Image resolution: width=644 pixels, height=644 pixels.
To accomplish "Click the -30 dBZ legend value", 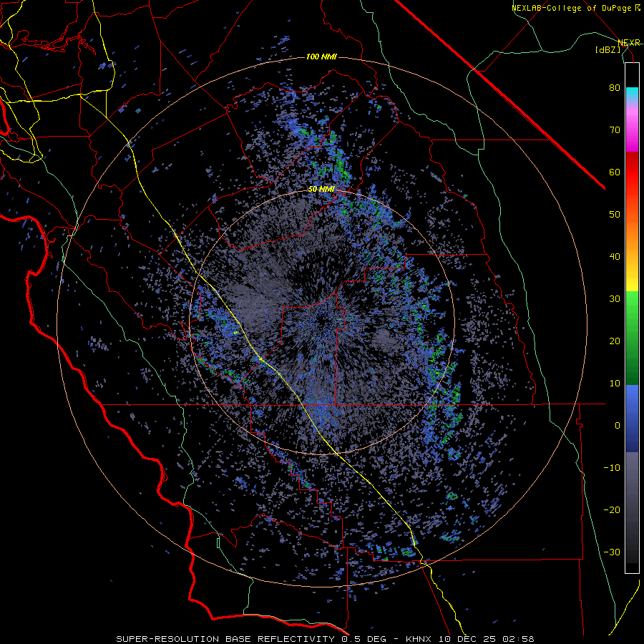I will click(x=612, y=552).
